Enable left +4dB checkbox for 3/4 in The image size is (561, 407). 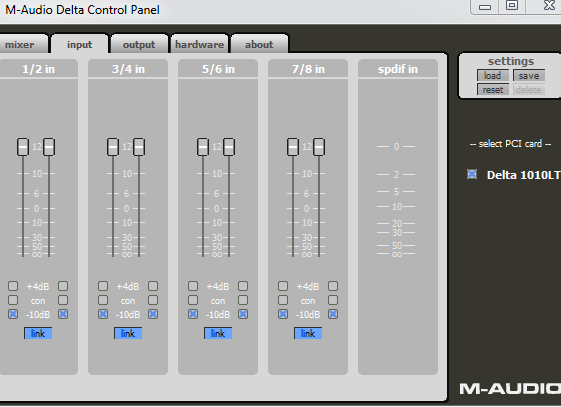(x=103, y=286)
